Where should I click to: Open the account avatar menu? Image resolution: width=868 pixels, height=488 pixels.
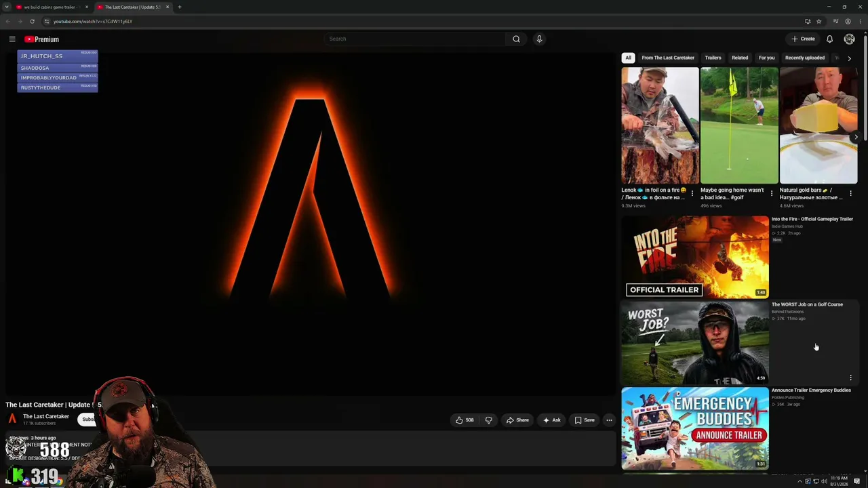[849, 39]
